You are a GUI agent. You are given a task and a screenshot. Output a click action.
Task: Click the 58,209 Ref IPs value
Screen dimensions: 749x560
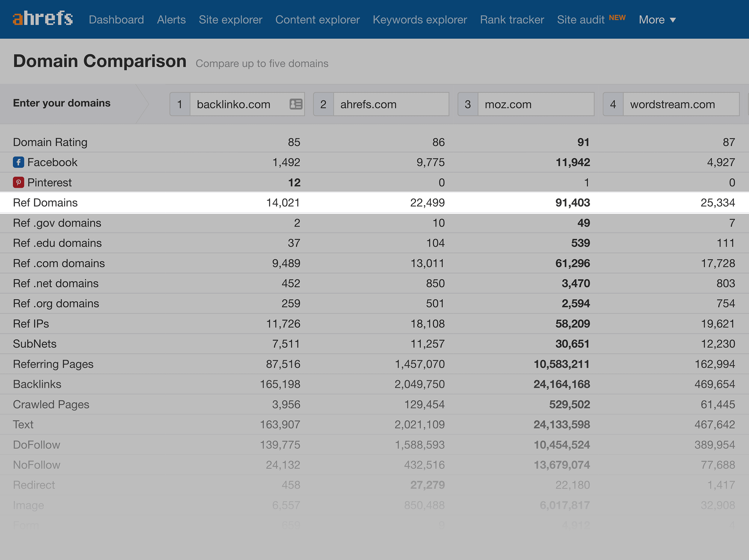(573, 324)
